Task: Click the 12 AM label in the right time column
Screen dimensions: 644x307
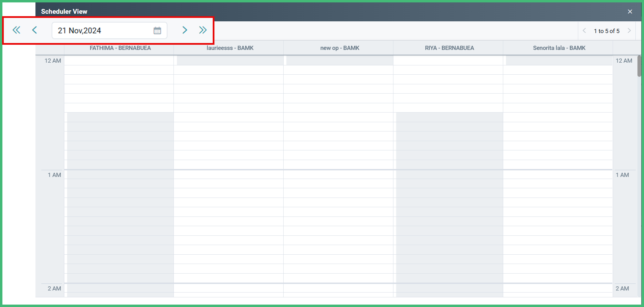Action: (624, 61)
